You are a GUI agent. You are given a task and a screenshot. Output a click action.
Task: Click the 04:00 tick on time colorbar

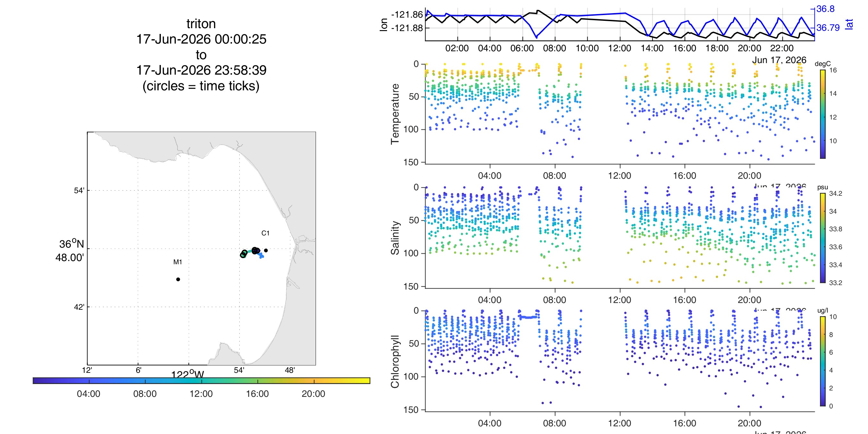pyautogui.click(x=89, y=394)
